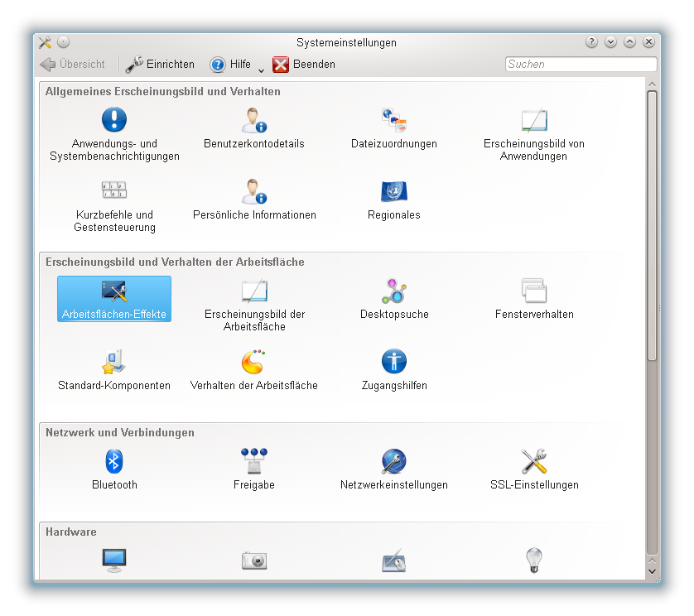Open the Hilfe toolbar button
This screenshot has width=694, height=616.
tap(230, 65)
